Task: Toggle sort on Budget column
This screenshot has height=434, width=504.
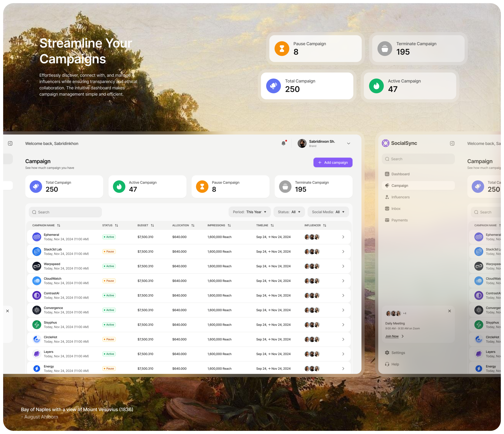Action: point(152,225)
